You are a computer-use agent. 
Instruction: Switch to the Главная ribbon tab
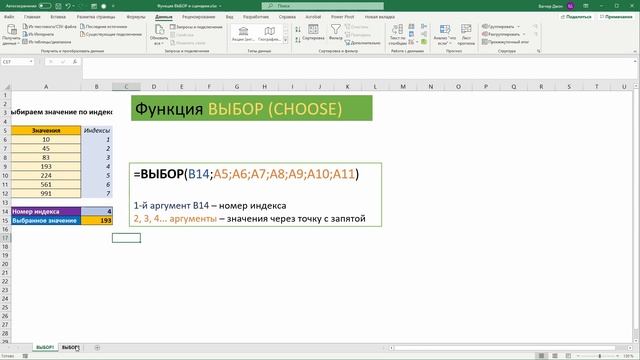click(x=32, y=17)
